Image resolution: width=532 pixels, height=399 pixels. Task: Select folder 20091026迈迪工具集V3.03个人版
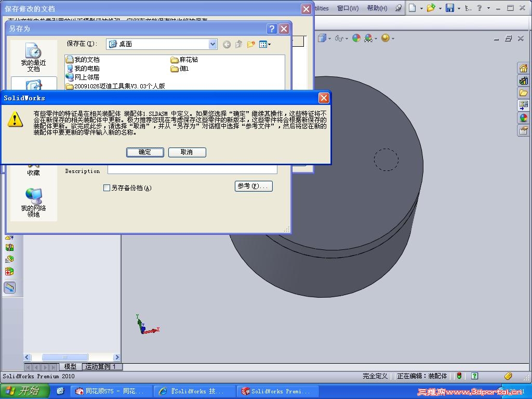coord(115,86)
